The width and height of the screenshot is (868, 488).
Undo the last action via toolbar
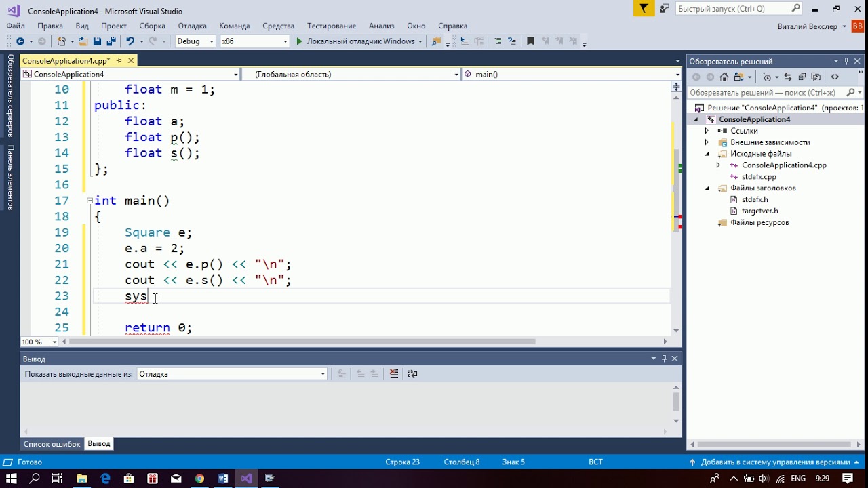130,41
